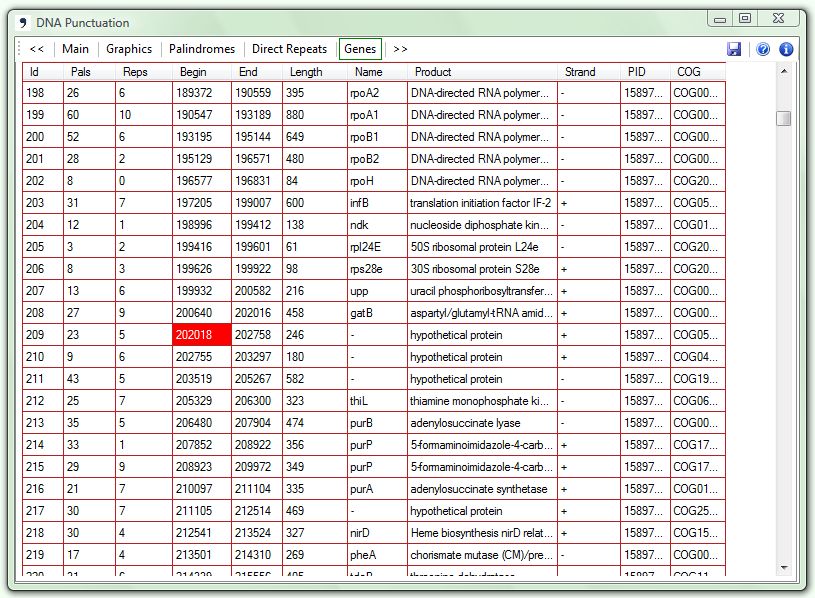Sort by the PID column header
Viewport: 815px width, 598px height.
click(x=645, y=72)
